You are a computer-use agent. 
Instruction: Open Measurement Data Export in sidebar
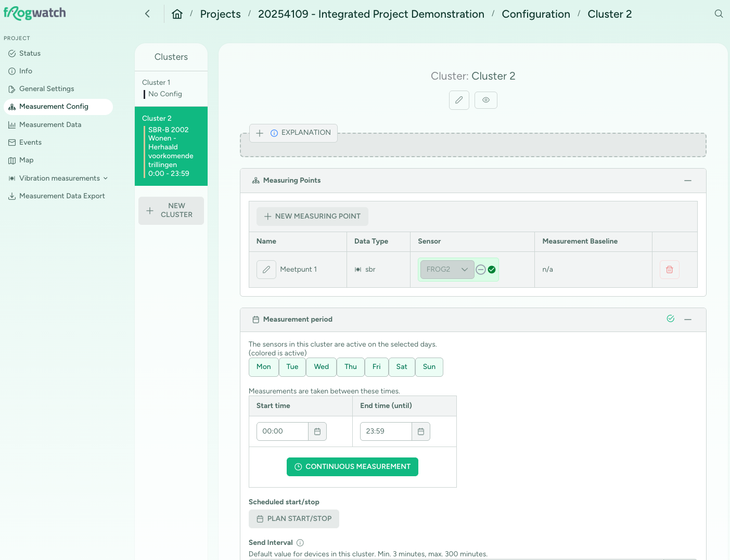58,196
